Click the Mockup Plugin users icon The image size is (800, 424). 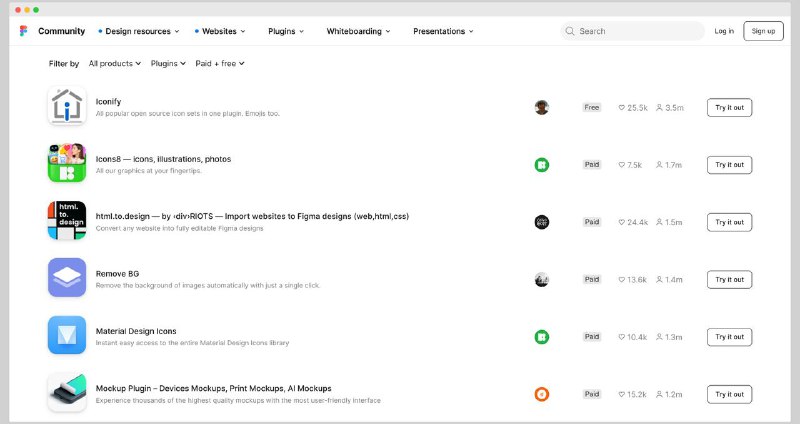[x=659, y=394]
